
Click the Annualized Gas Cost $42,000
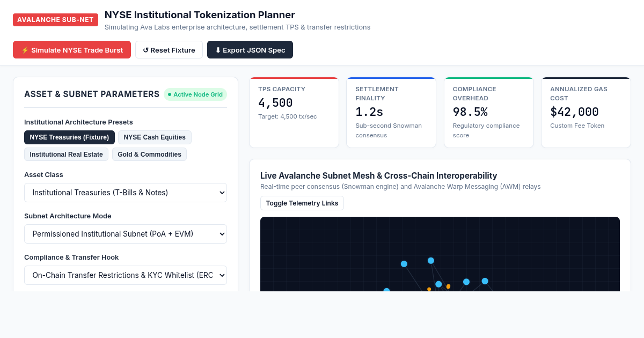tap(574, 112)
